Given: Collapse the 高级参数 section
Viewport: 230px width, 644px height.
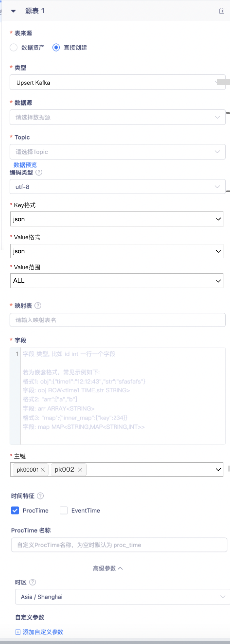Looking at the screenshot, I should (x=108, y=568).
